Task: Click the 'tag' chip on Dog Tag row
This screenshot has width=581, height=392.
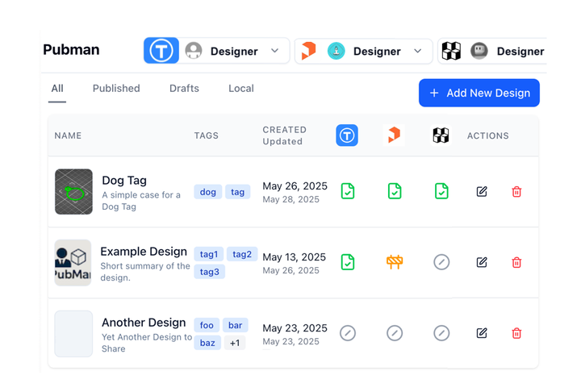Action: [237, 192]
